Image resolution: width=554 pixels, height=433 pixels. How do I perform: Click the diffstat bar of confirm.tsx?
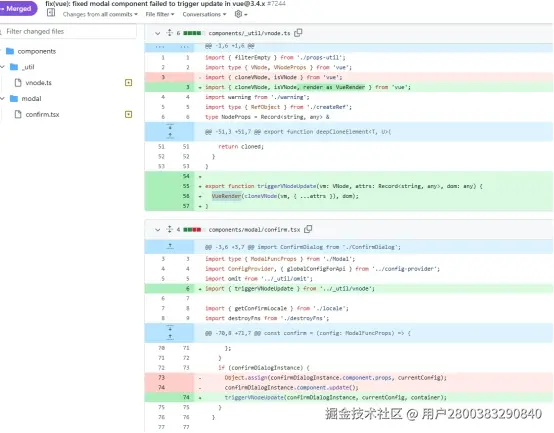[192, 230]
